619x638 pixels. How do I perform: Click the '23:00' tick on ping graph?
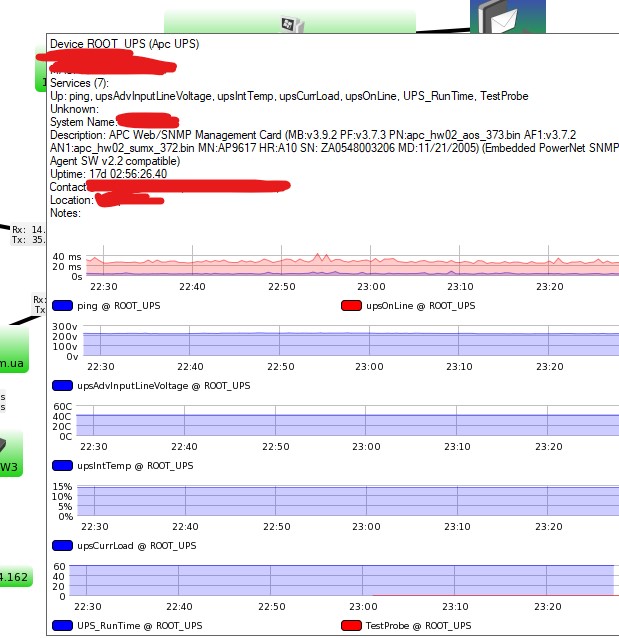point(370,287)
